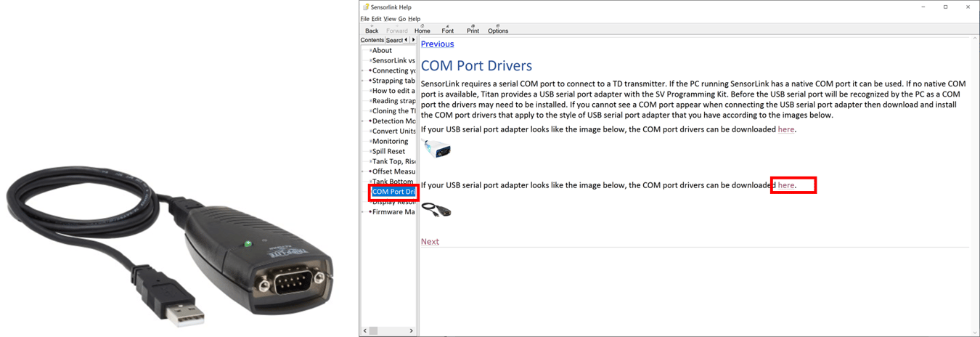Viewport: 980px width, 337px height.
Task: Open the Font toolbar option
Action: click(448, 29)
